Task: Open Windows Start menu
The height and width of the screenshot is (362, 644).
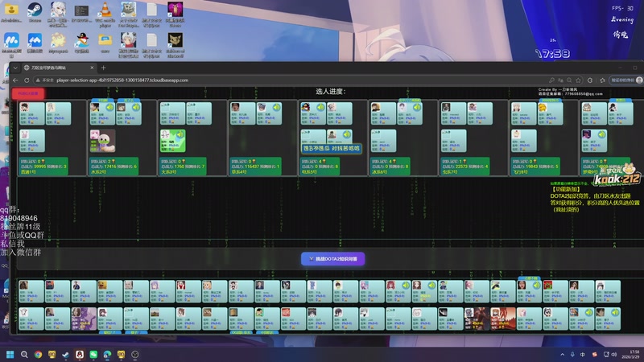Action: tap(10, 354)
